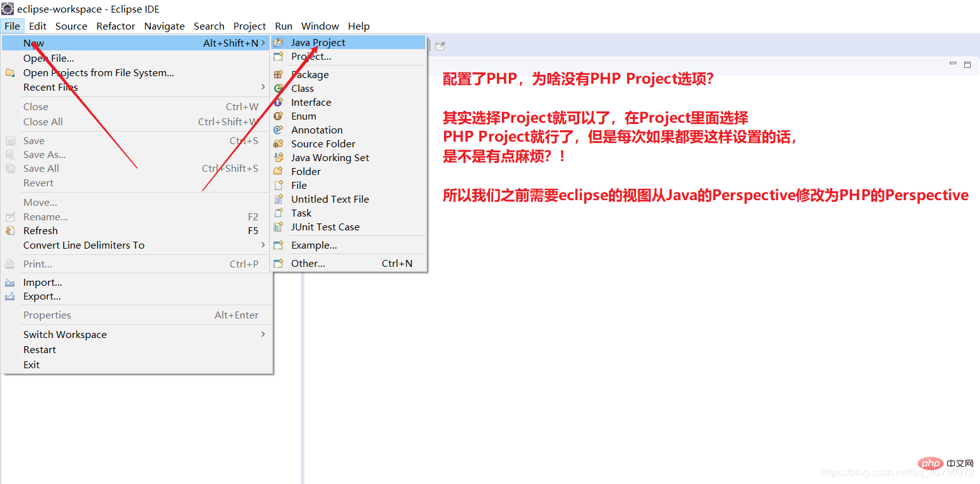Open the Refactor menu
980x484 pixels.
[116, 26]
